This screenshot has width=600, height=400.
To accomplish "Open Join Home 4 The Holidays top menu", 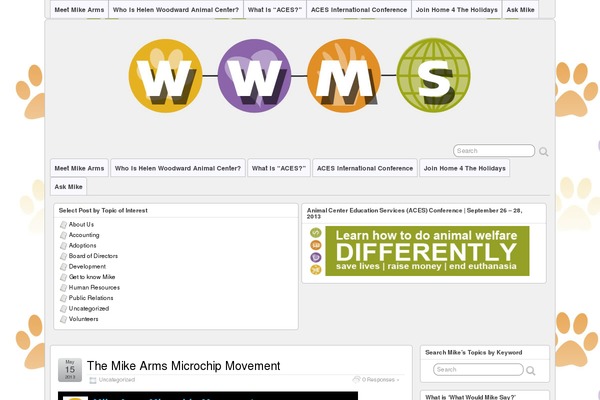I will (x=457, y=10).
